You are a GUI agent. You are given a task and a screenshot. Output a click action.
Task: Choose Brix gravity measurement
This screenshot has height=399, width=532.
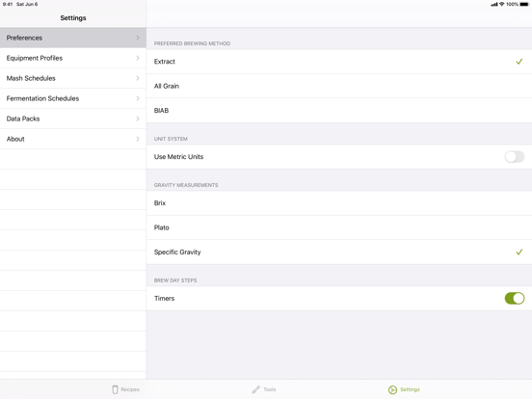tap(339, 203)
